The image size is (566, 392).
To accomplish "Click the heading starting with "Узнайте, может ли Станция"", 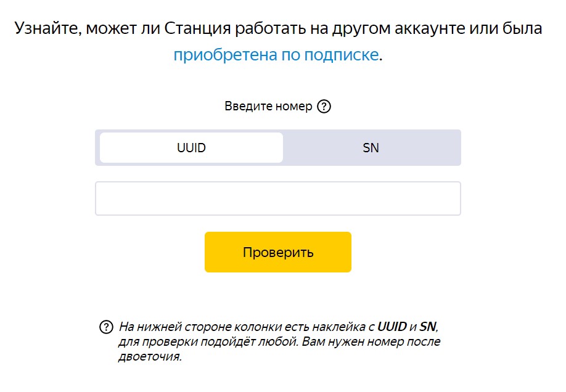I will tap(278, 28).
